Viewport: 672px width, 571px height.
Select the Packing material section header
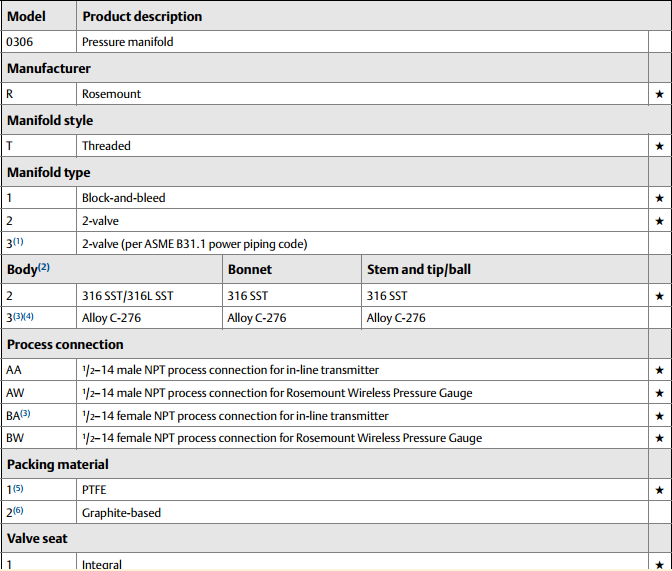58,464
